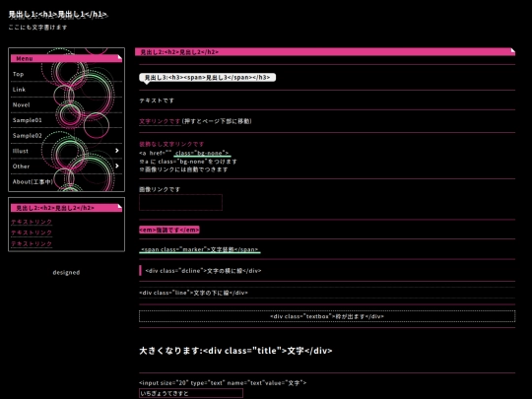Expand the Other submenu arrow
Viewport: 532px width, 399px height.
(x=116, y=166)
